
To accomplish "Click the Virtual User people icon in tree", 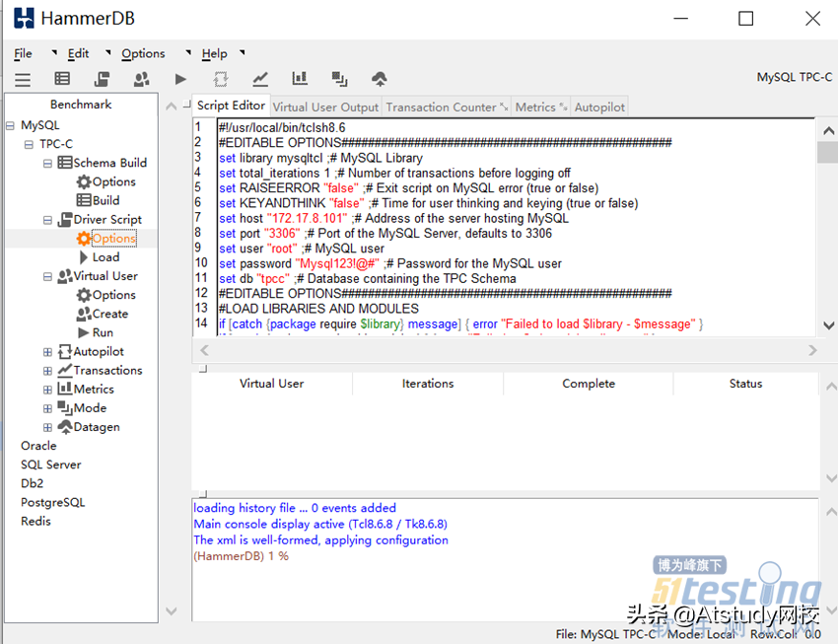I will (x=65, y=276).
